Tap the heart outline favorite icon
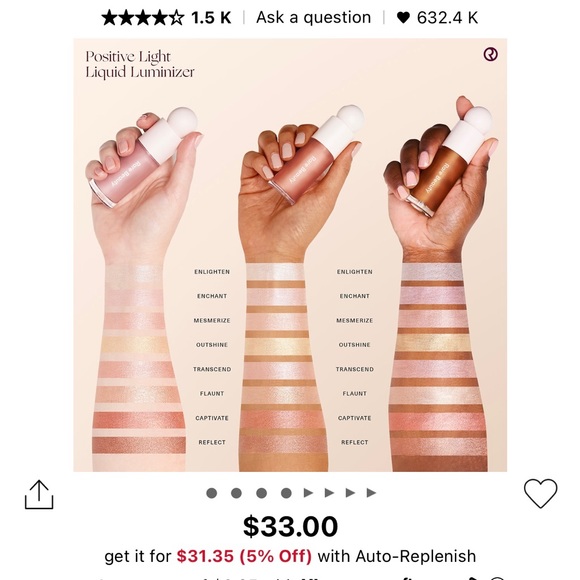Image resolution: width=580 pixels, height=580 pixels. click(x=540, y=493)
